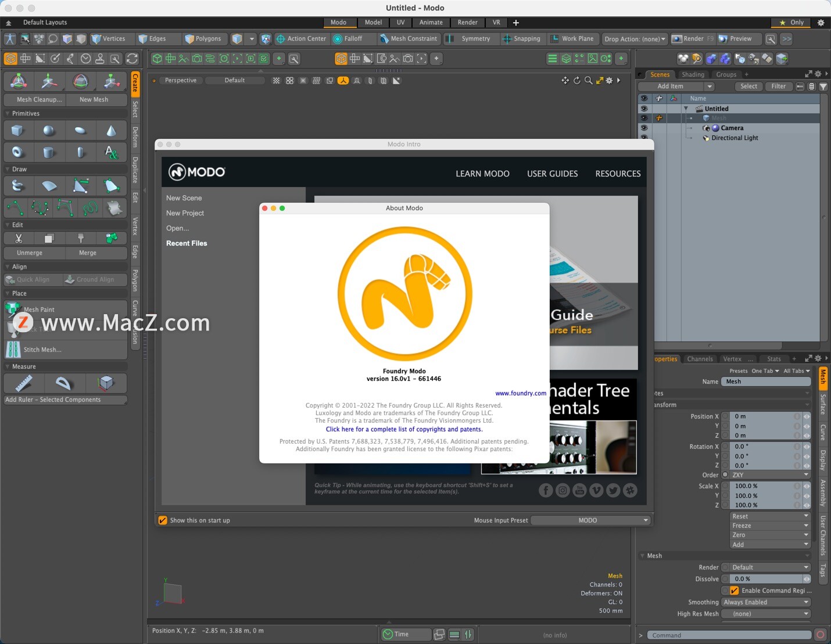
Task: Toggle Enable Command Regions checkbox
Action: [734, 591]
